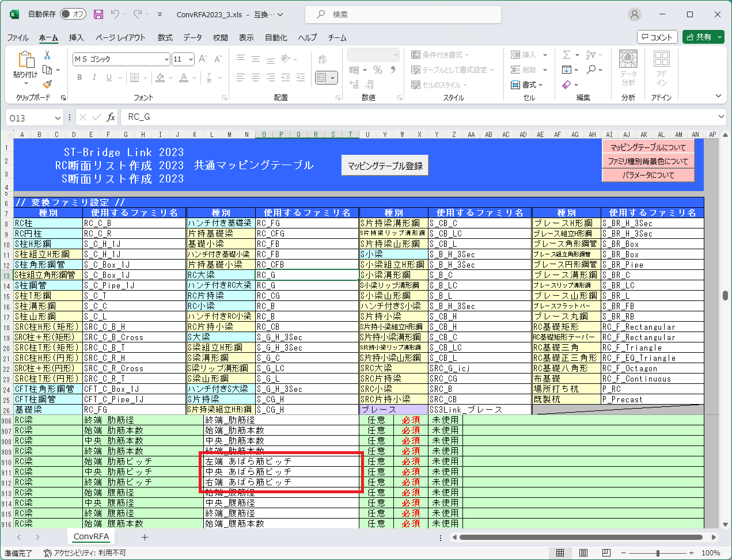Adjust the zoom slider handle
This screenshot has height=560, width=732.
coord(658,553)
